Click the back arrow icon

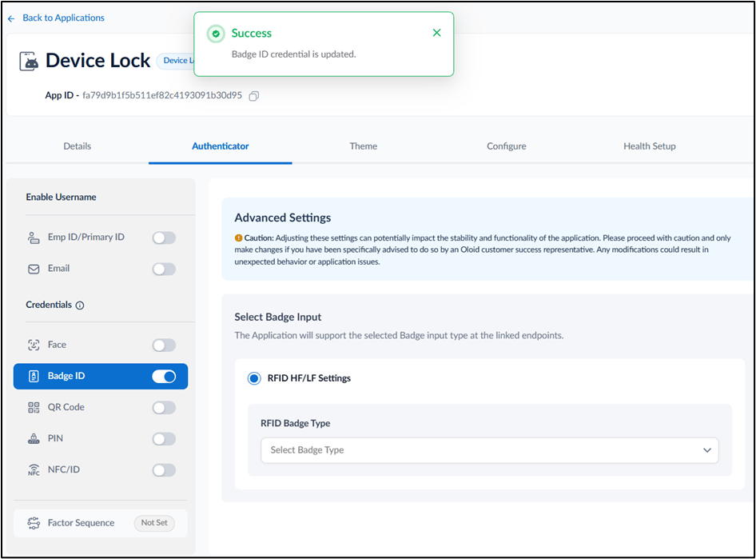tap(11, 18)
